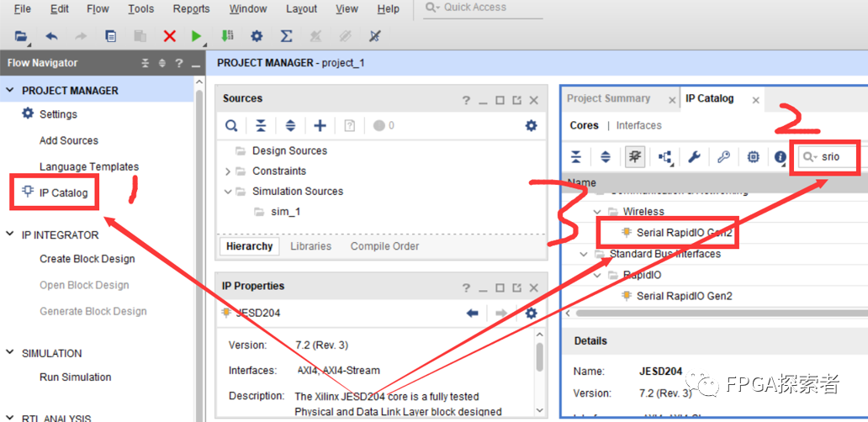Switch to the Project Summary tab

coord(608,98)
